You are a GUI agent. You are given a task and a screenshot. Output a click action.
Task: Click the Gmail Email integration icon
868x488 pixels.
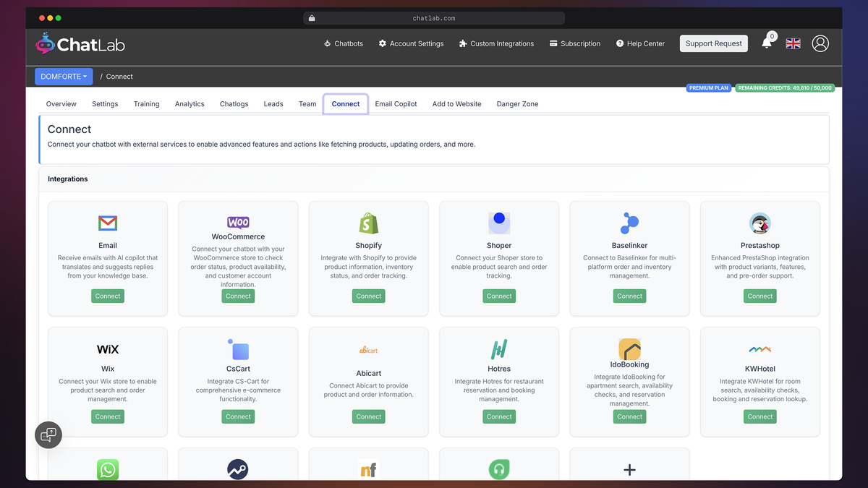(x=108, y=223)
